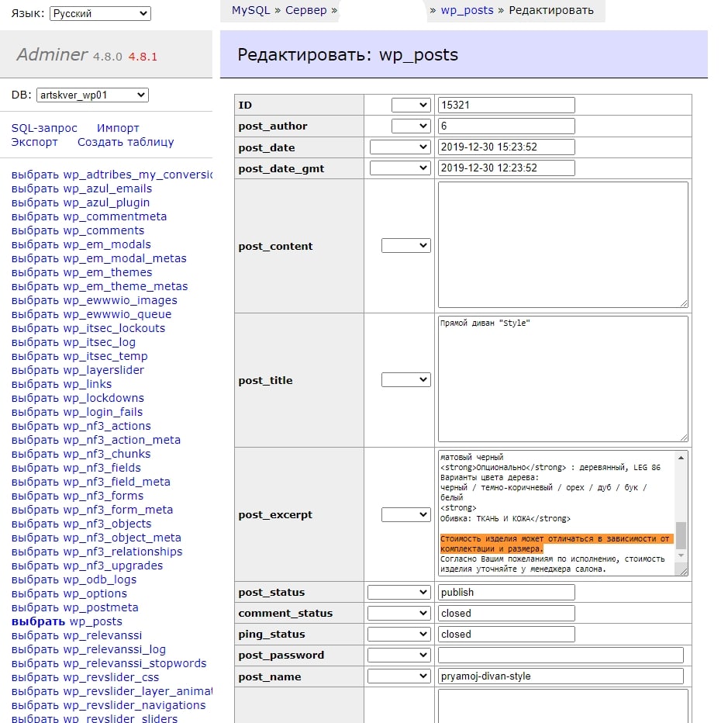Click the post_date_gmt input field
The width and height of the screenshot is (728, 723).
(506, 168)
